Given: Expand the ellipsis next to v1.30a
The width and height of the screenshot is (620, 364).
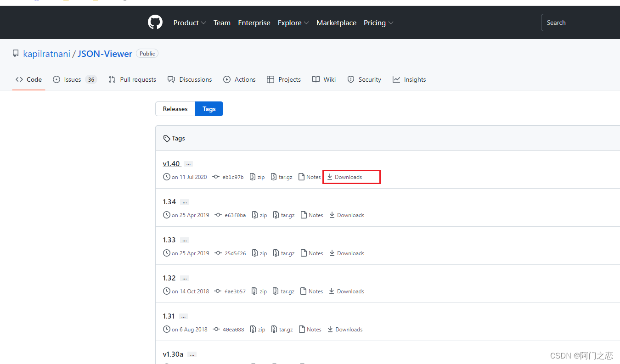Looking at the screenshot, I should point(192,354).
